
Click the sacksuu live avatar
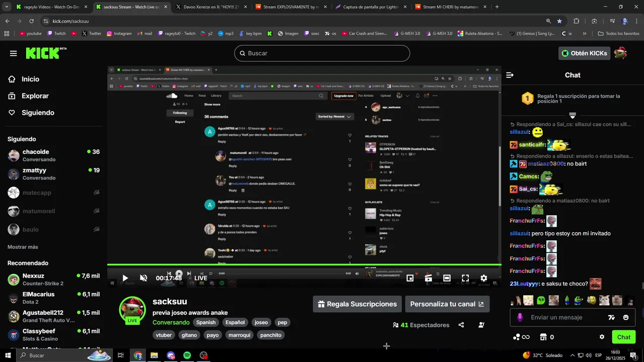(132, 309)
